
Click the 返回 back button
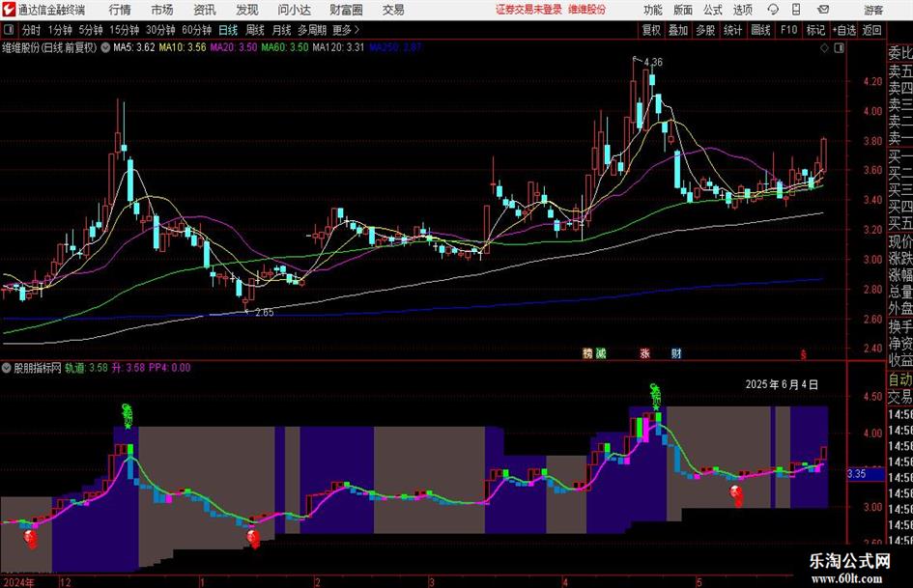(871, 30)
